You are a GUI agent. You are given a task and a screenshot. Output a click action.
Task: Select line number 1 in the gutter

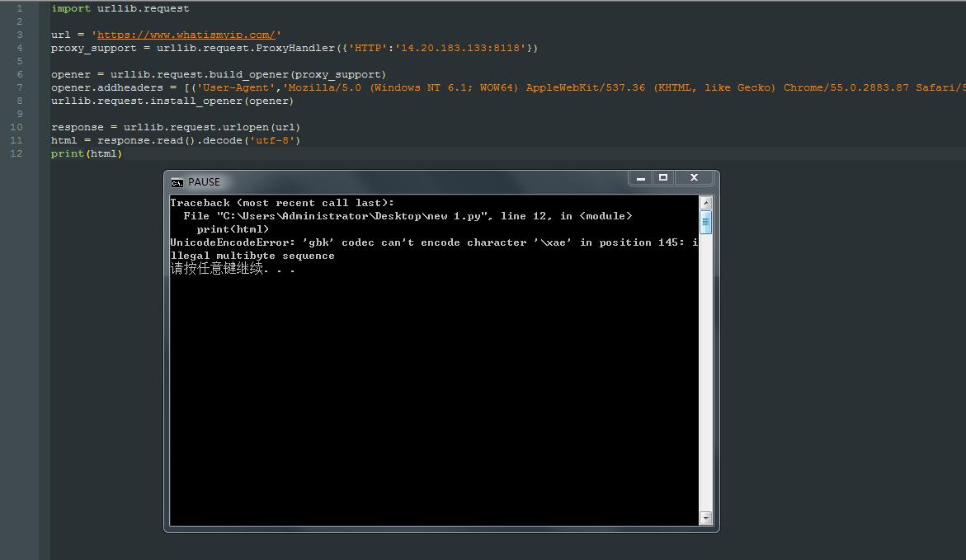pyautogui.click(x=20, y=8)
